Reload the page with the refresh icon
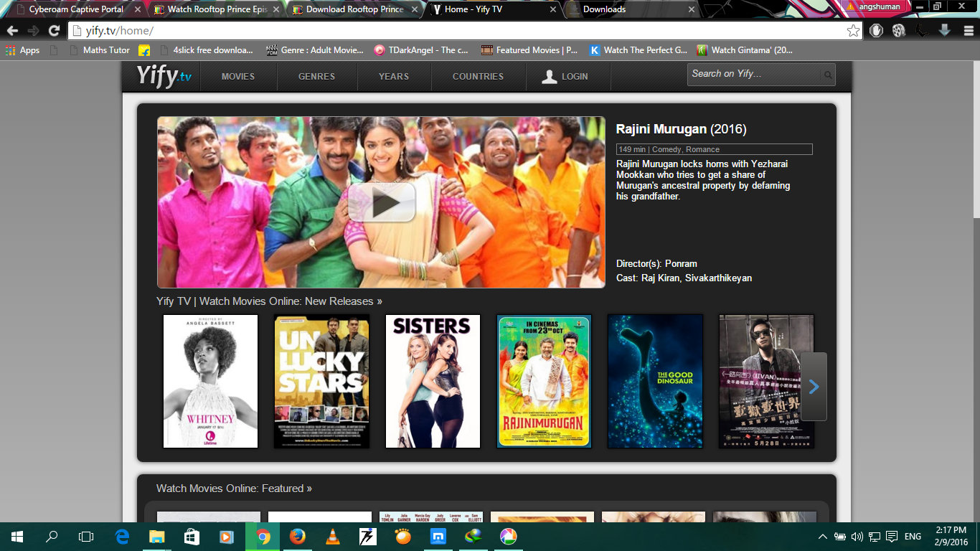980x551 pixels. [x=54, y=32]
